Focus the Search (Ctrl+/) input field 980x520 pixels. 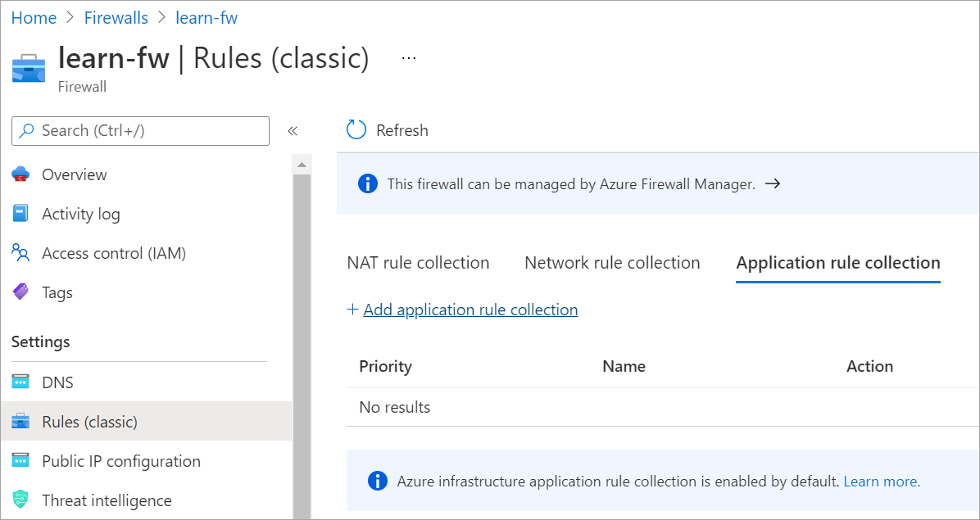[141, 130]
